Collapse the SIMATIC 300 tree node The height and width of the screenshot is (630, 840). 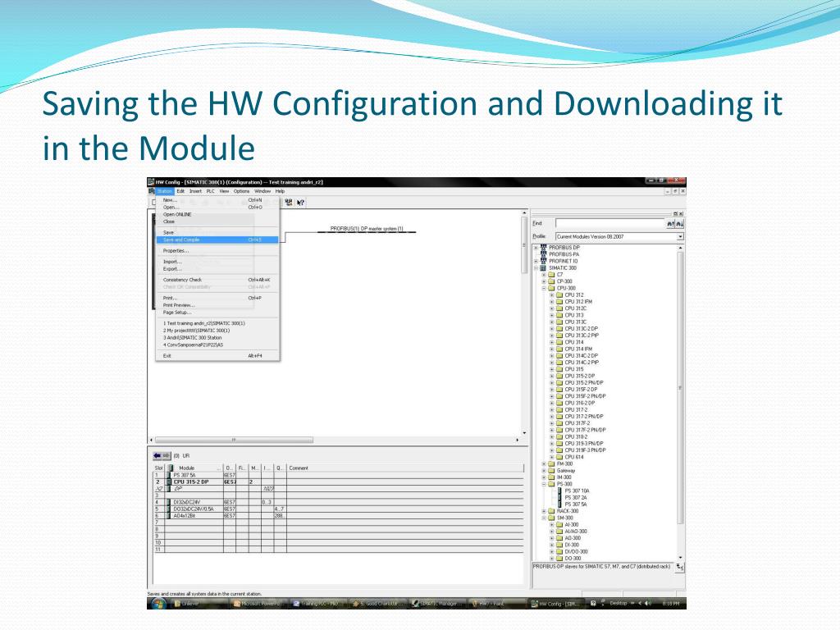536,267
